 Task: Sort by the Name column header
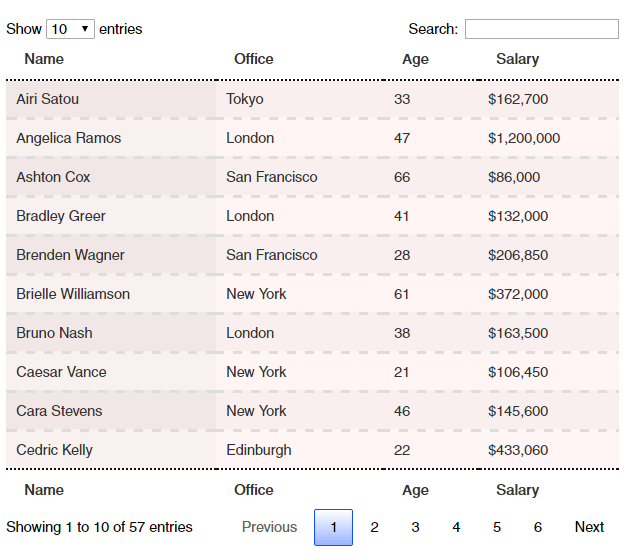pyautogui.click(x=111, y=60)
